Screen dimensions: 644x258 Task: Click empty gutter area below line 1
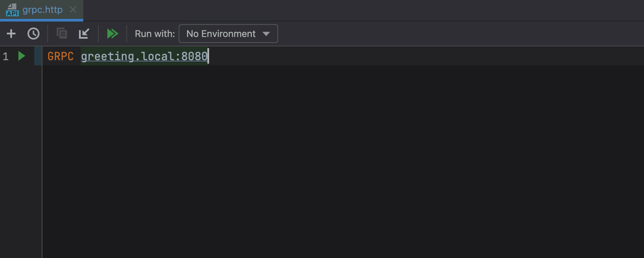tap(19, 163)
